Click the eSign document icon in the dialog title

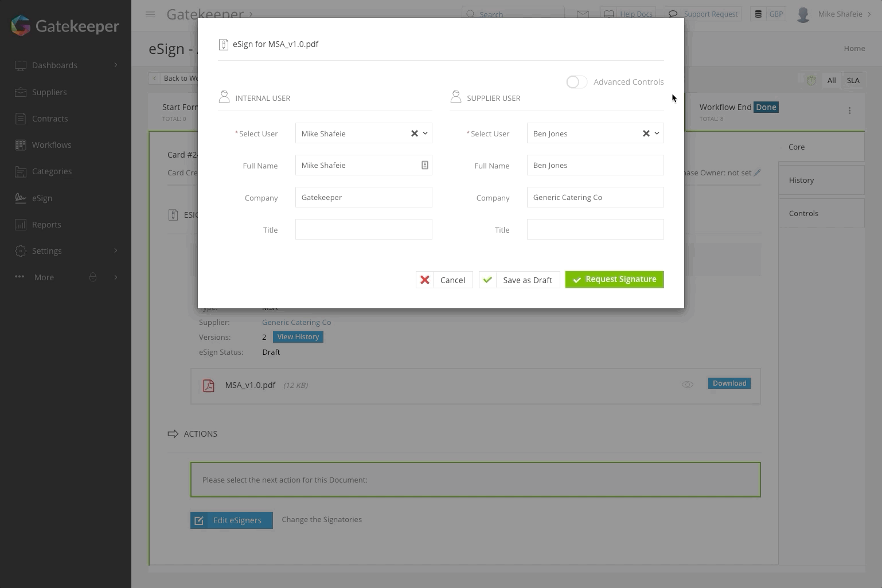coord(224,45)
